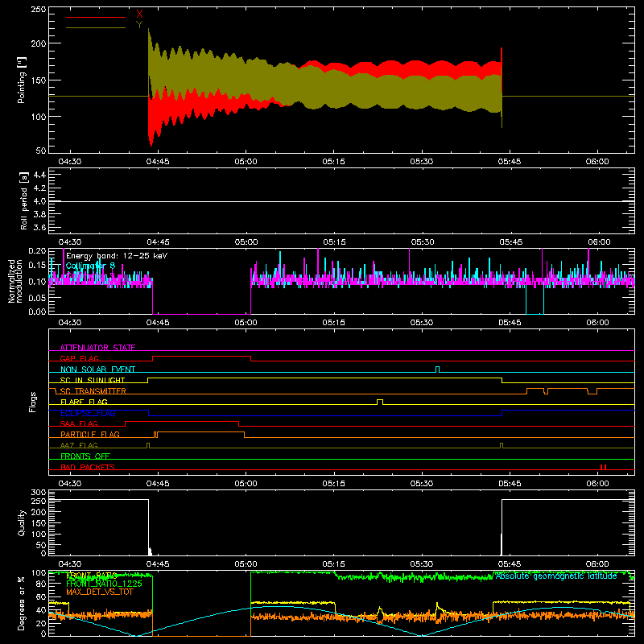Click the Pointing axis title
Screen dimensions: 644x644
22,80
